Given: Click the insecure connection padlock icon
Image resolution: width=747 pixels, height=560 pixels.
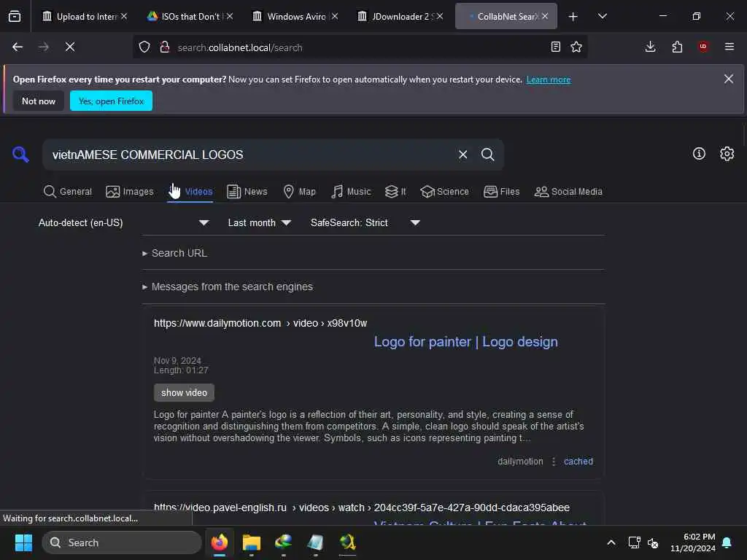Looking at the screenshot, I should pyautogui.click(x=165, y=47).
